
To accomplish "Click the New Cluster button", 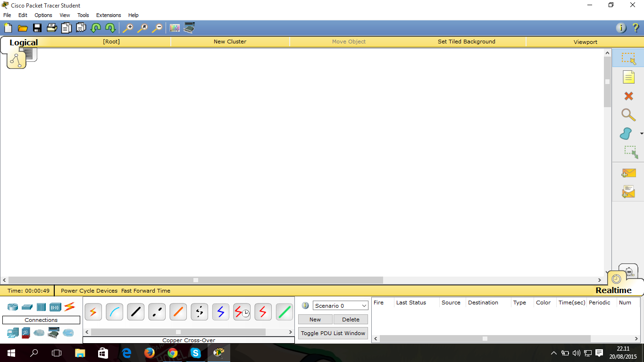I will [230, 42].
